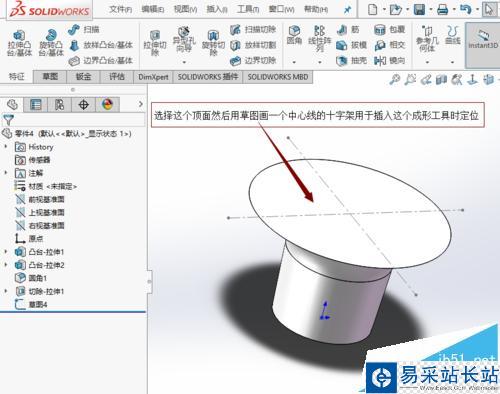
Task: Switch to the DimXpert tab
Action: click(153, 77)
